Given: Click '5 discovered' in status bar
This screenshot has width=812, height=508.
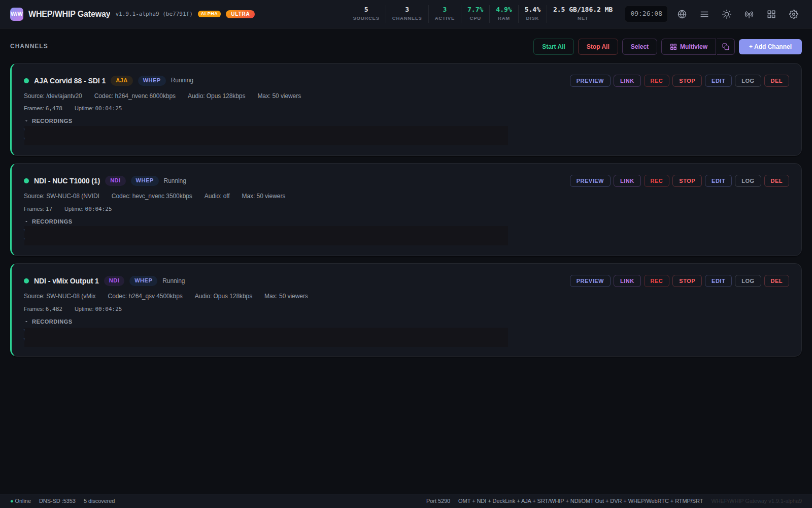Looking at the screenshot, I should pos(99,501).
